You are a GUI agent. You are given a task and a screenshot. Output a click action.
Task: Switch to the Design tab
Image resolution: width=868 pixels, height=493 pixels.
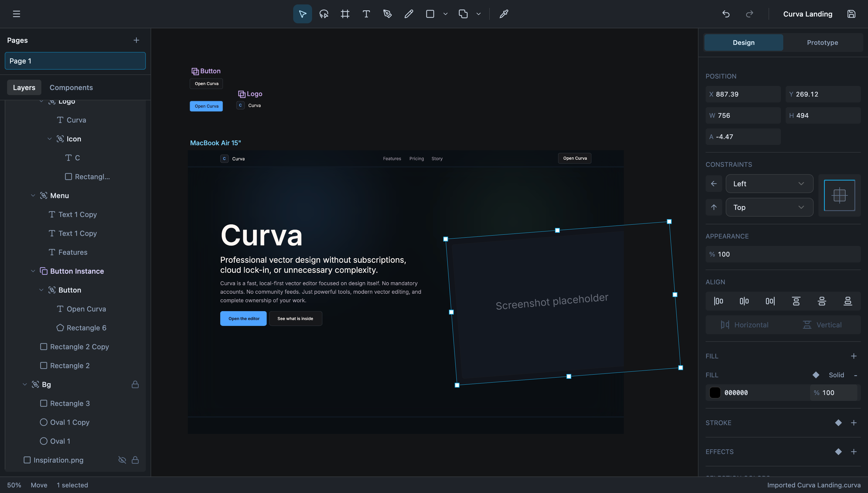(x=743, y=42)
